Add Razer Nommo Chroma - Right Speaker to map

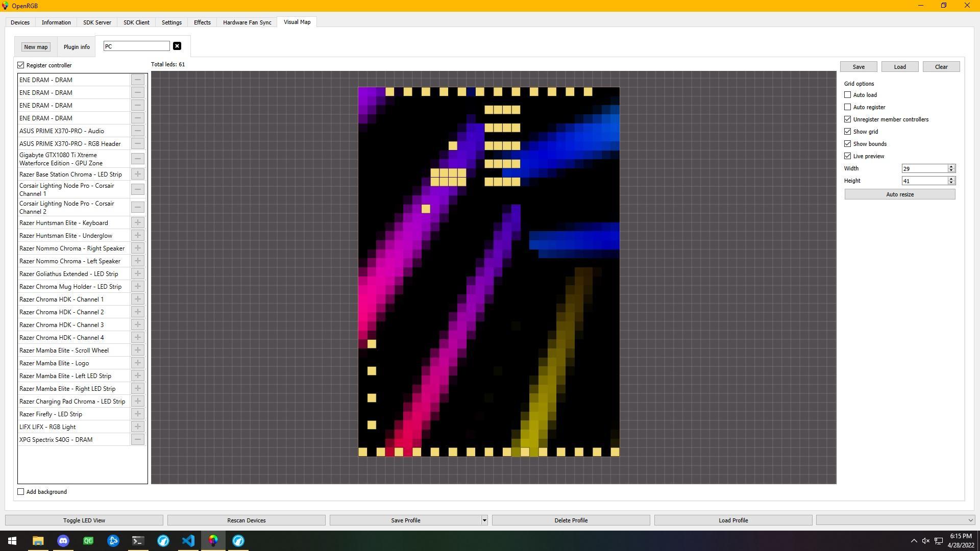click(137, 248)
